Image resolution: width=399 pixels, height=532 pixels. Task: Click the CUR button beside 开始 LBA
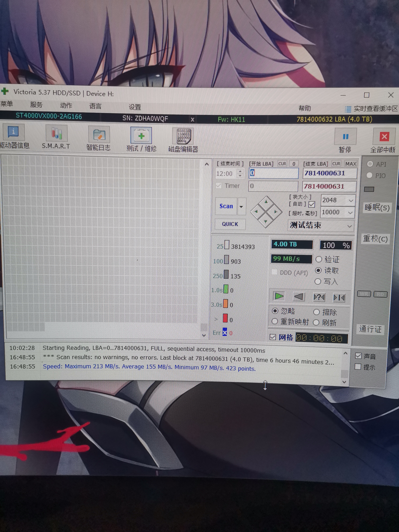pyautogui.click(x=282, y=164)
